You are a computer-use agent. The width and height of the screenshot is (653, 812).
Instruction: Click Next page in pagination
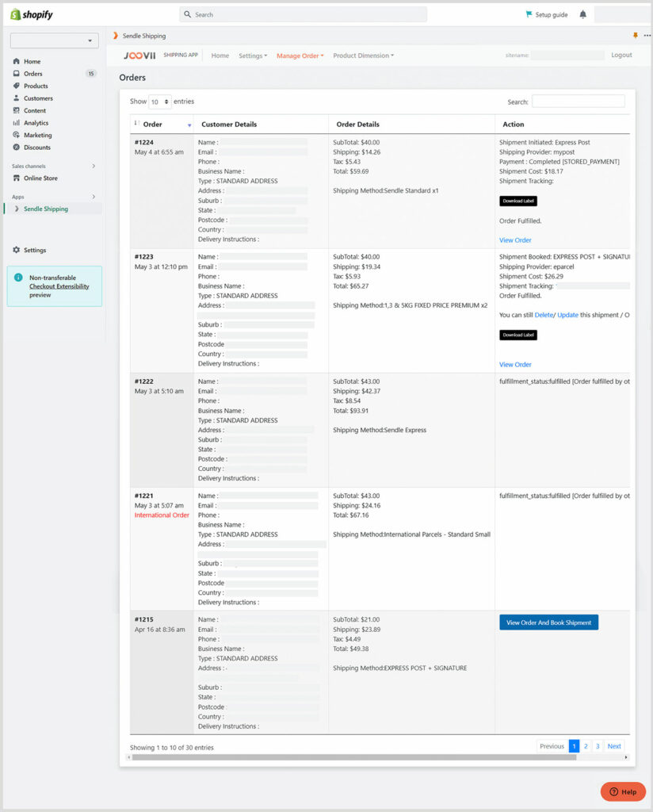[614, 746]
